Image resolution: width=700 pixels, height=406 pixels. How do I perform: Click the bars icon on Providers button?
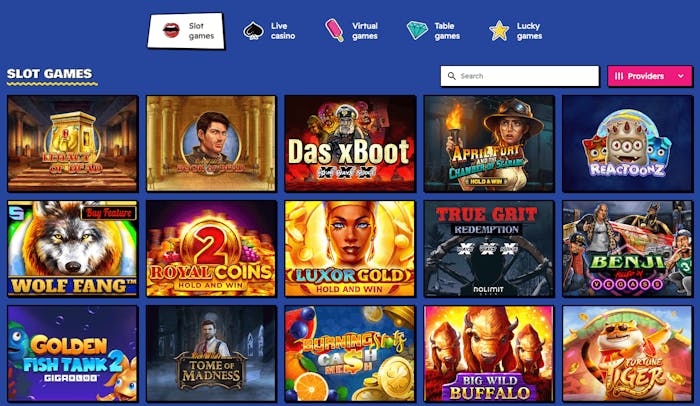pyautogui.click(x=619, y=76)
